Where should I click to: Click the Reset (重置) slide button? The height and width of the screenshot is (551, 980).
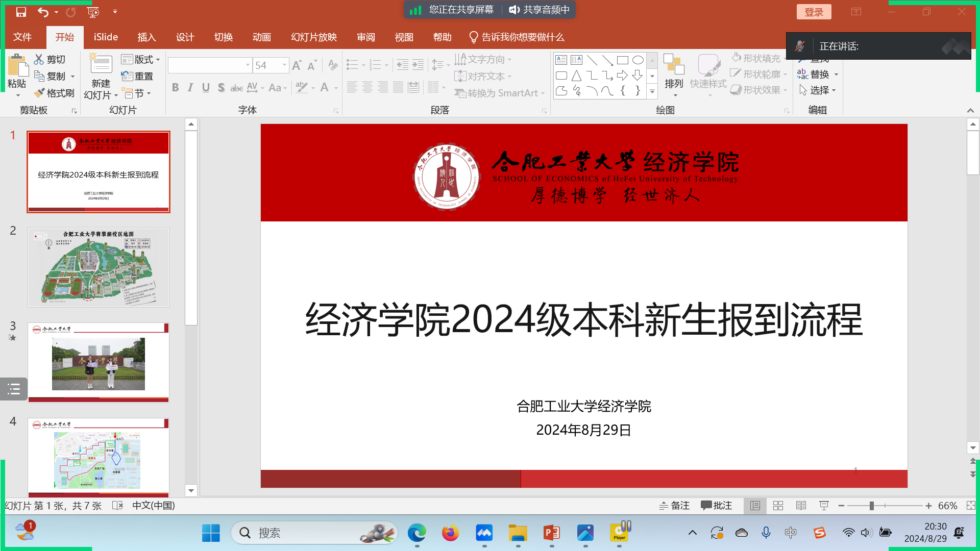point(137,76)
